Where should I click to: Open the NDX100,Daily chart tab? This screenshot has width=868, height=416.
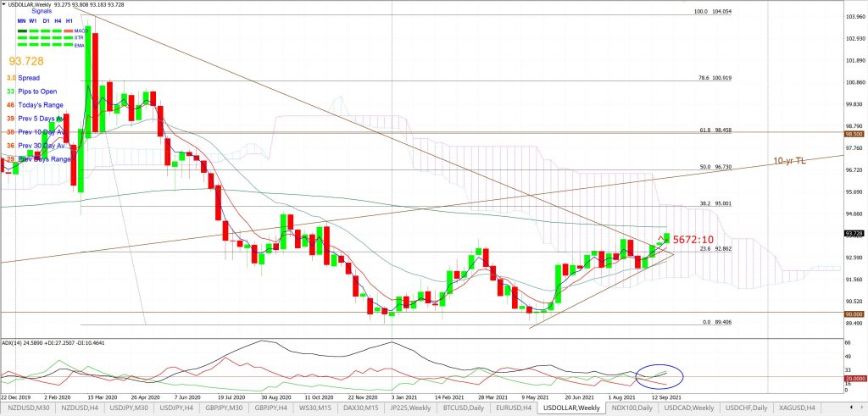coord(631,408)
